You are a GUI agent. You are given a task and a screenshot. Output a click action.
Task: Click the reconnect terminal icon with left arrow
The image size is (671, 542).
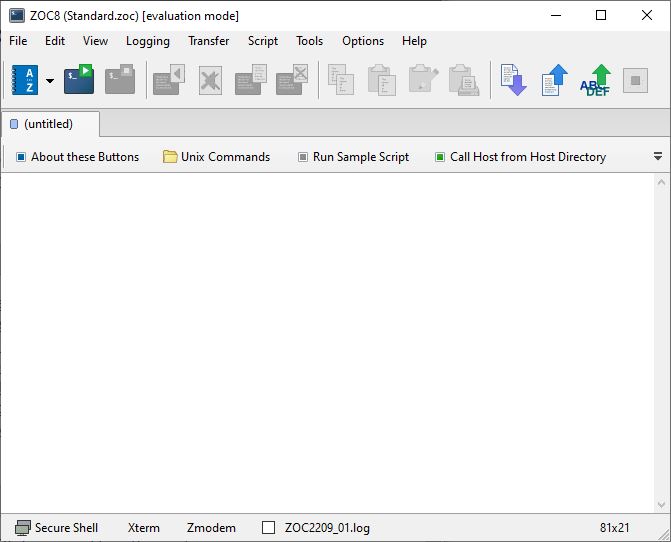pyautogui.click(x=169, y=80)
